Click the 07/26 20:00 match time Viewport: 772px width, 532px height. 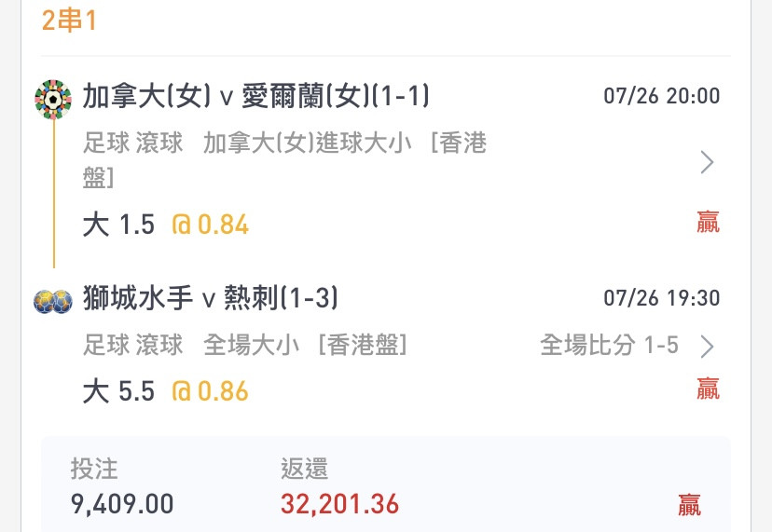tap(661, 97)
